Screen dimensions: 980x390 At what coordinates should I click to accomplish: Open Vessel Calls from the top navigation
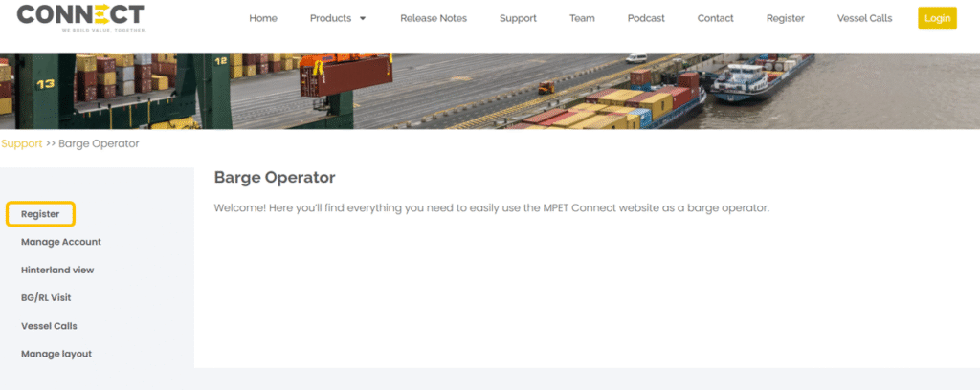pos(864,18)
